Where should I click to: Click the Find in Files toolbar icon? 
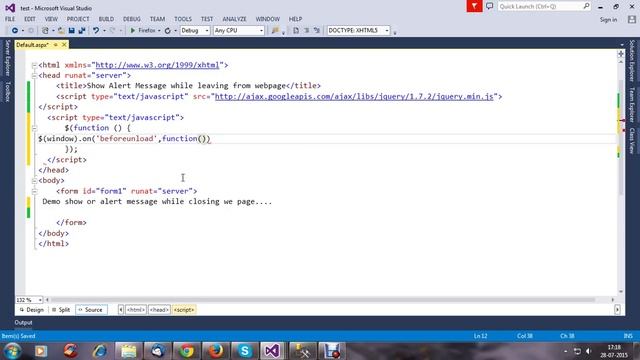click(x=275, y=31)
